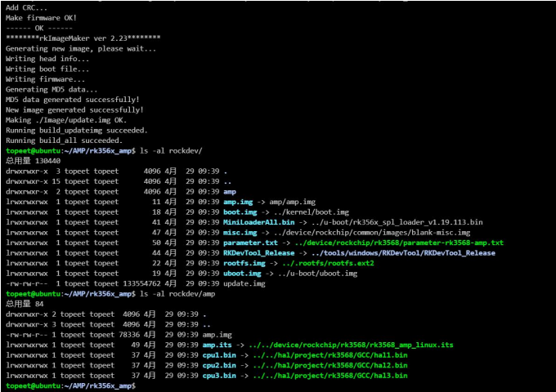Click the final empty shell prompt line

(70, 386)
